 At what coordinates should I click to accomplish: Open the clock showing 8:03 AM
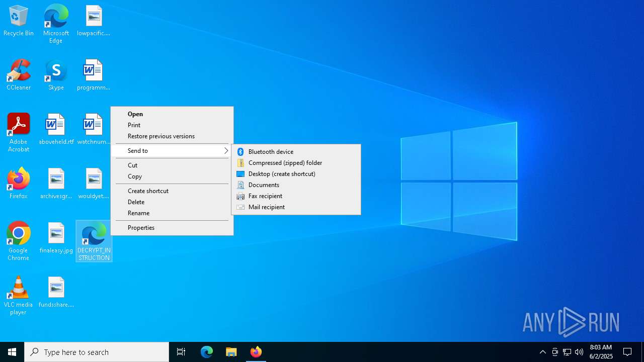(x=601, y=352)
